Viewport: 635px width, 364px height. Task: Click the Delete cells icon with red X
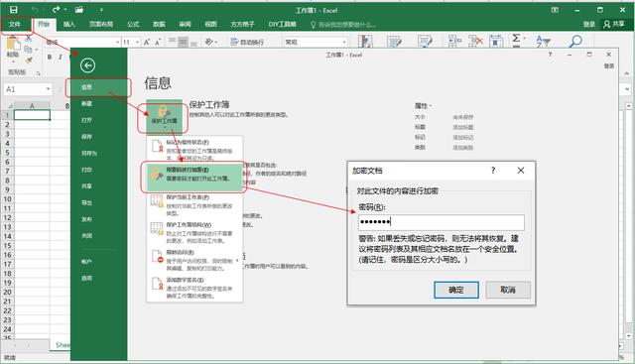coord(475,42)
